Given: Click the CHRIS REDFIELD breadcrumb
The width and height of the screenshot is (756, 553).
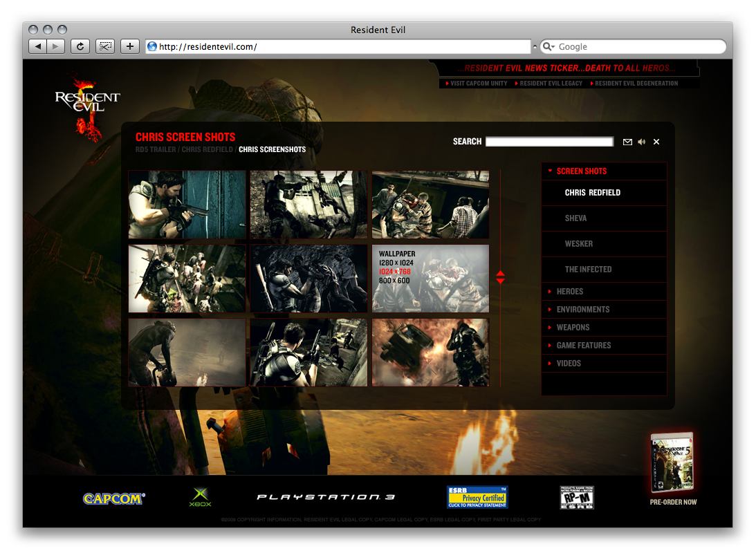Looking at the screenshot, I should coord(207,149).
